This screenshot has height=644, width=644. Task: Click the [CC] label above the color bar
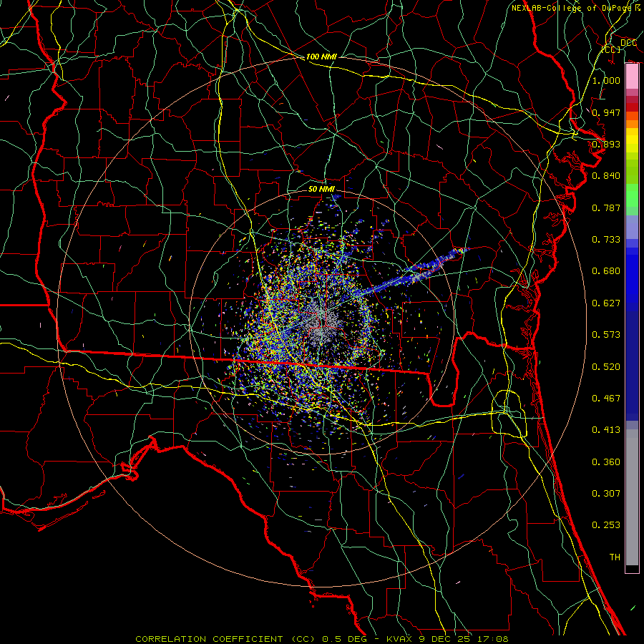click(611, 49)
